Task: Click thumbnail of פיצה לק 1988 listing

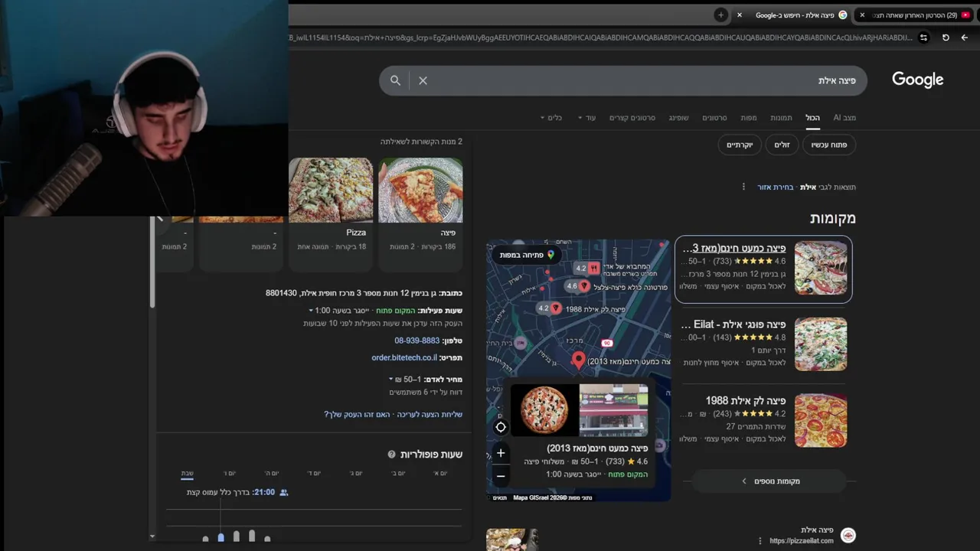Action: pos(821,421)
